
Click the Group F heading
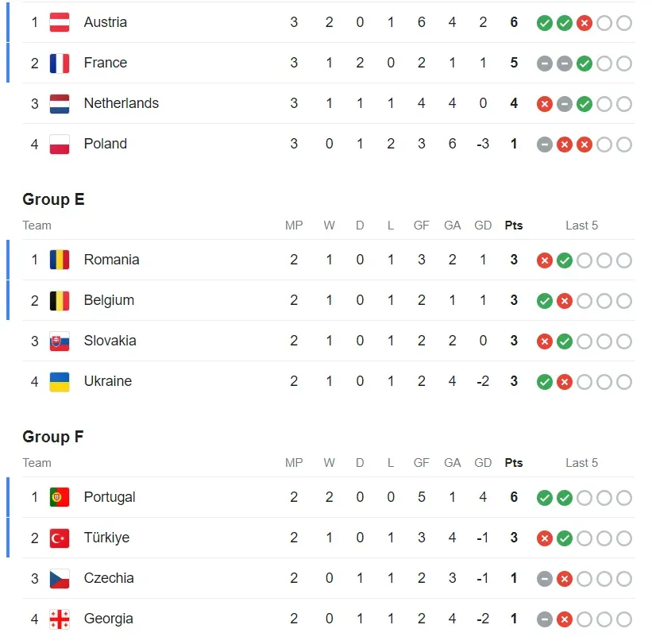pyautogui.click(x=52, y=437)
